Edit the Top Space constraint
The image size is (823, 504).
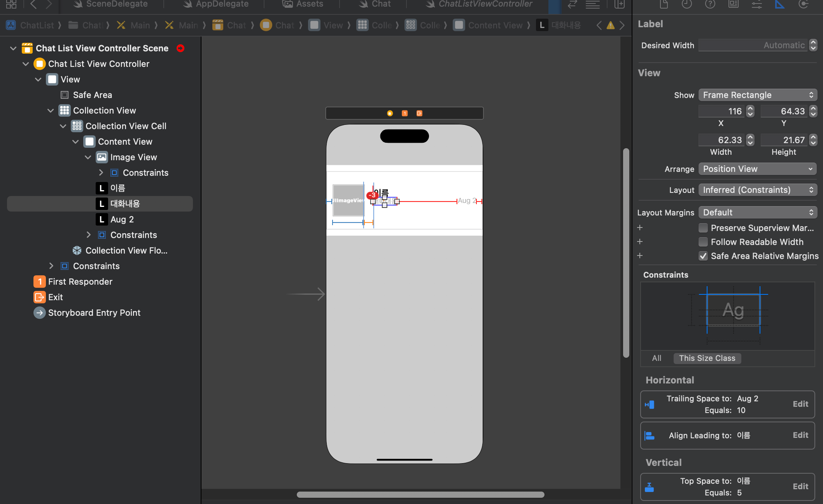click(x=800, y=486)
